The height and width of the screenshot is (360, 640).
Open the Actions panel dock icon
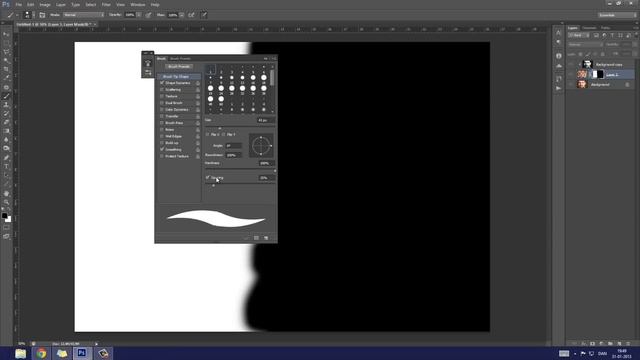[558, 88]
